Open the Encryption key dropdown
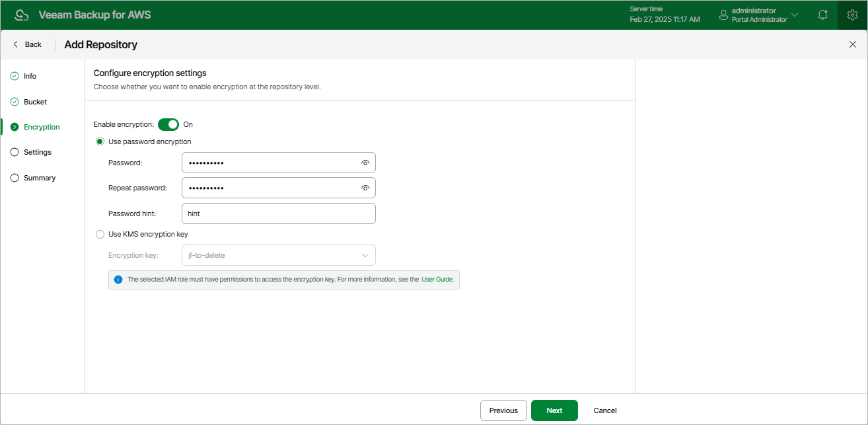The image size is (868, 425). pyautogui.click(x=278, y=255)
